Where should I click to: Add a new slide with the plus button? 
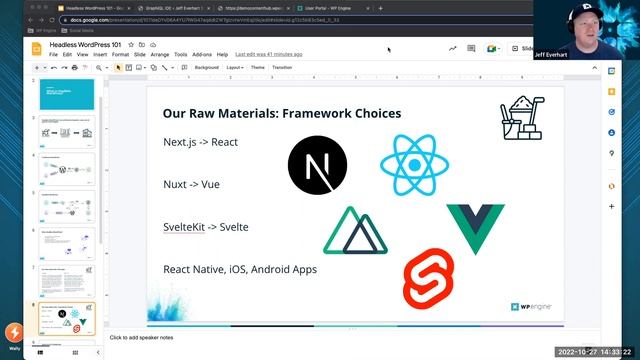click(37, 68)
